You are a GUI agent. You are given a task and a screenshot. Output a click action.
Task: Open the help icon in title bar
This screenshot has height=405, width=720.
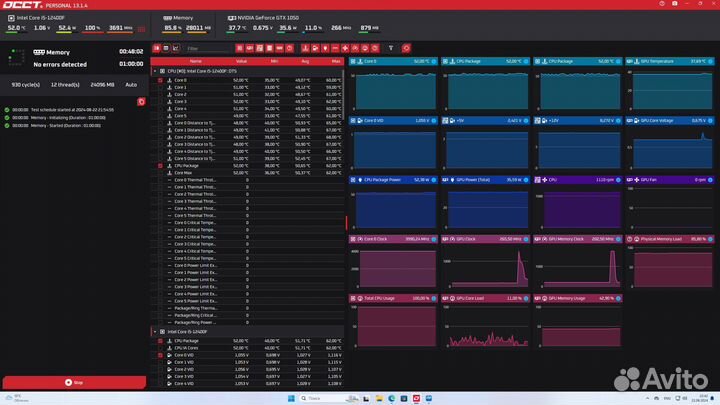(662, 4)
